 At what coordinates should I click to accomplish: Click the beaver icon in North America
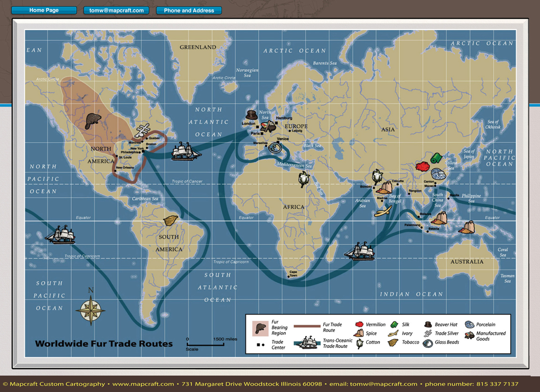pos(93,121)
